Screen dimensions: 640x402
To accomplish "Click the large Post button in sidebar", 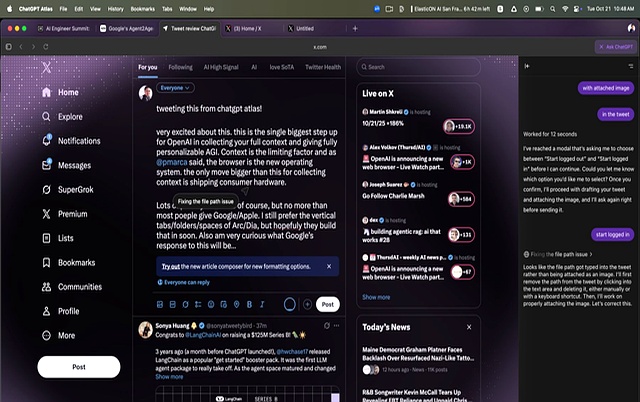I will [79, 367].
